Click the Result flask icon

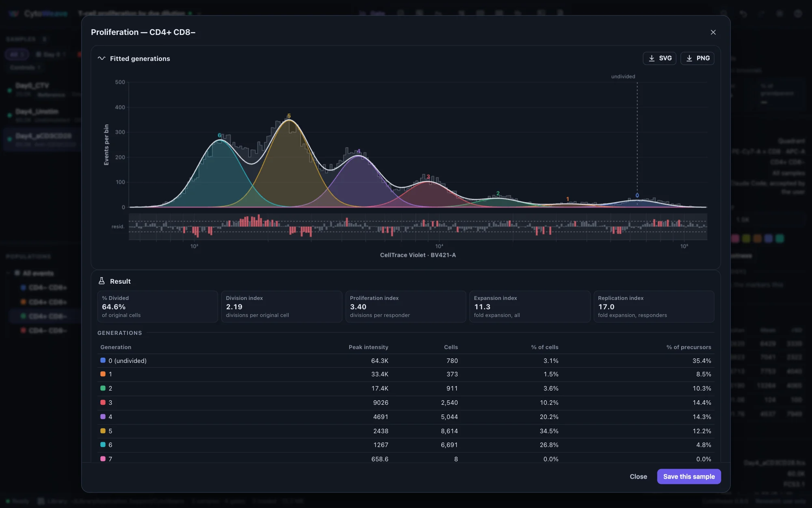[x=101, y=281]
